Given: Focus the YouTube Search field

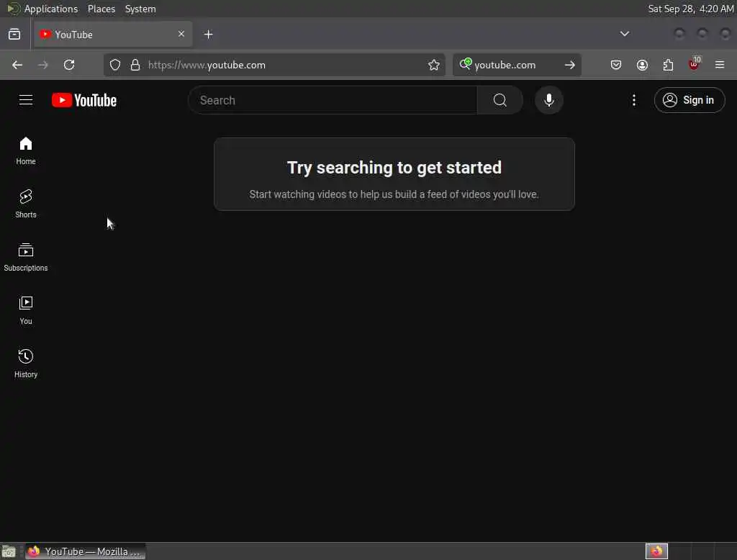Looking at the screenshot, I should click(x=333, y=100).
